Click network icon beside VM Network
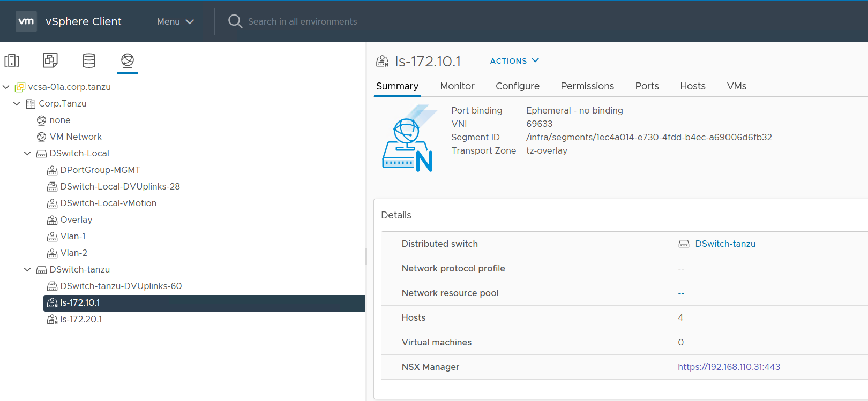868x401 pixels. pyautogui.click(x=41, y=137)
